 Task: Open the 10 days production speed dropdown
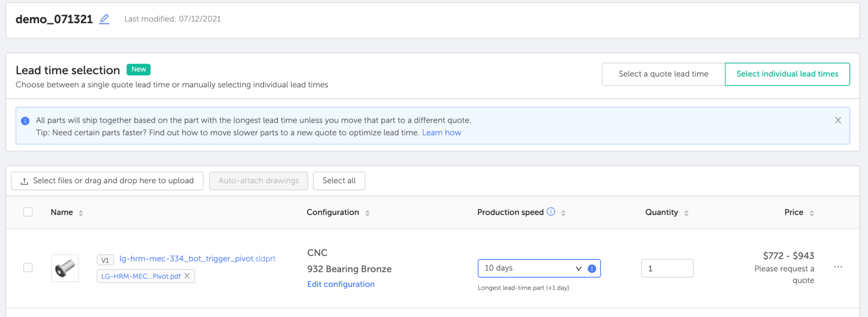click(x=532, y=268)
